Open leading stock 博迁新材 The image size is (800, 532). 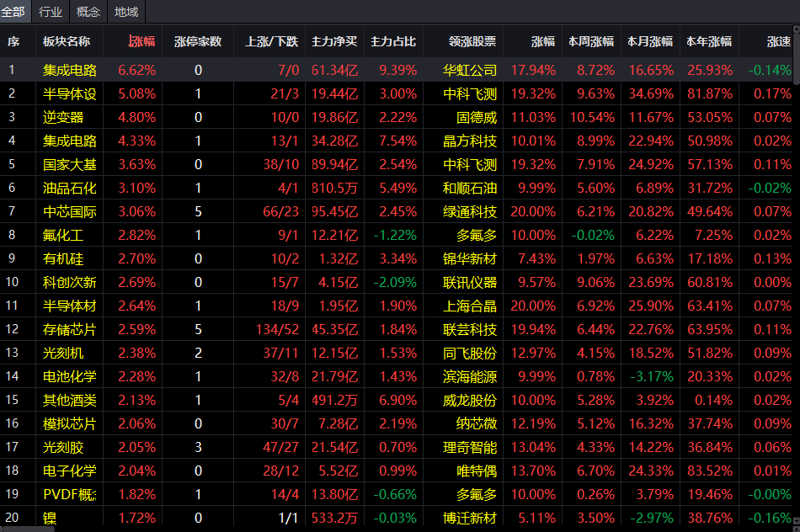point(470,518)
